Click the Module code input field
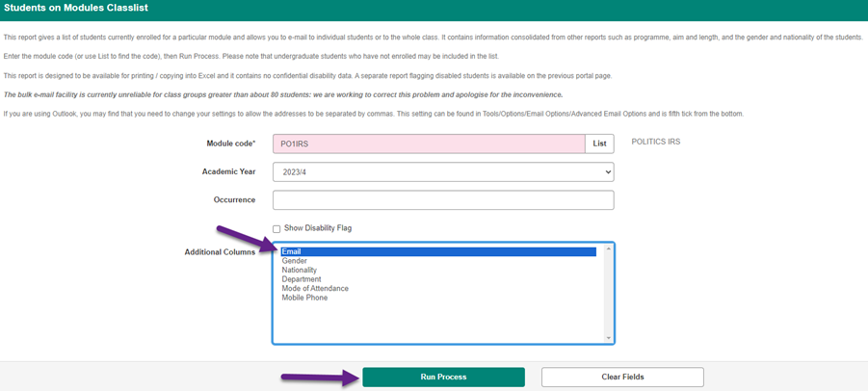Screen dimensions: 868x391 pos(429,143)
